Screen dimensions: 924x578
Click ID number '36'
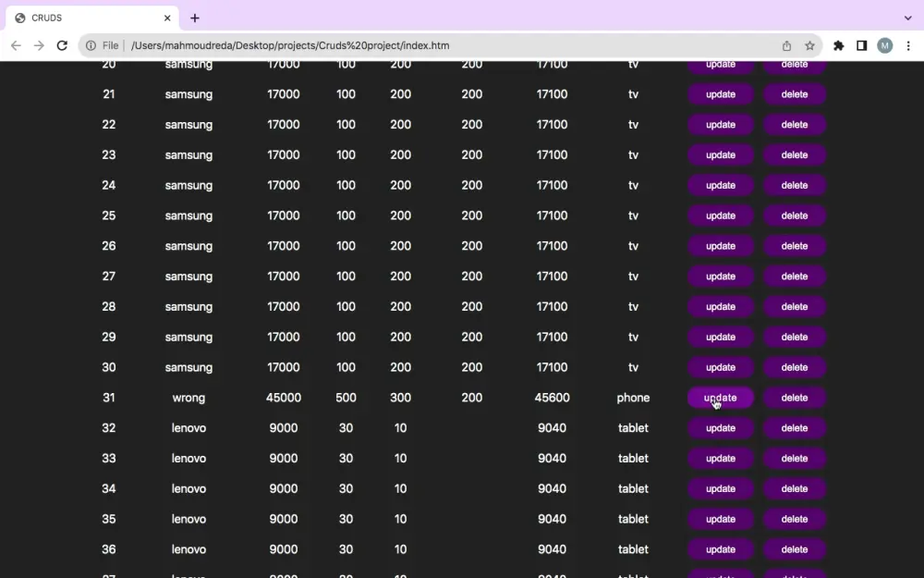108,549
